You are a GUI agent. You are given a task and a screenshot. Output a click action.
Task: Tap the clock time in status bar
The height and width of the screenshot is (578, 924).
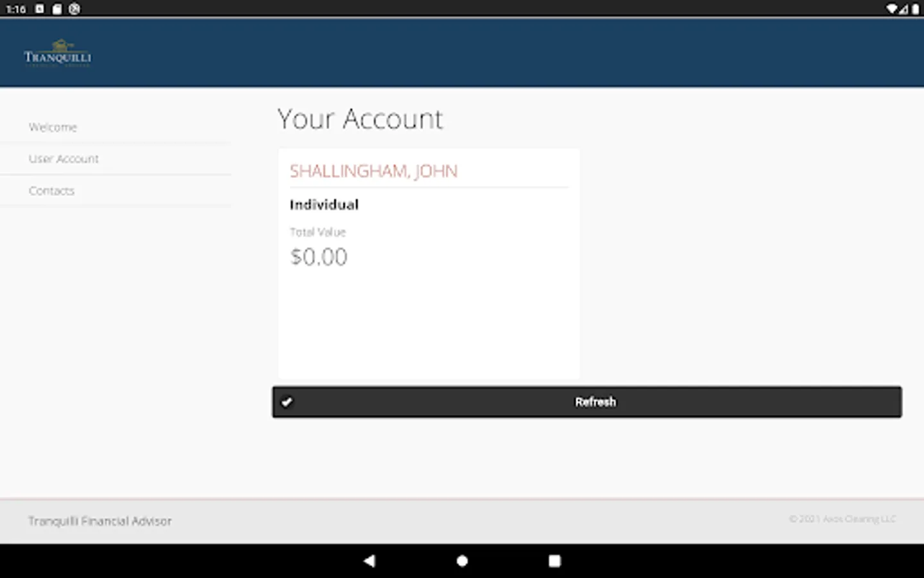[x=16, y=9]
